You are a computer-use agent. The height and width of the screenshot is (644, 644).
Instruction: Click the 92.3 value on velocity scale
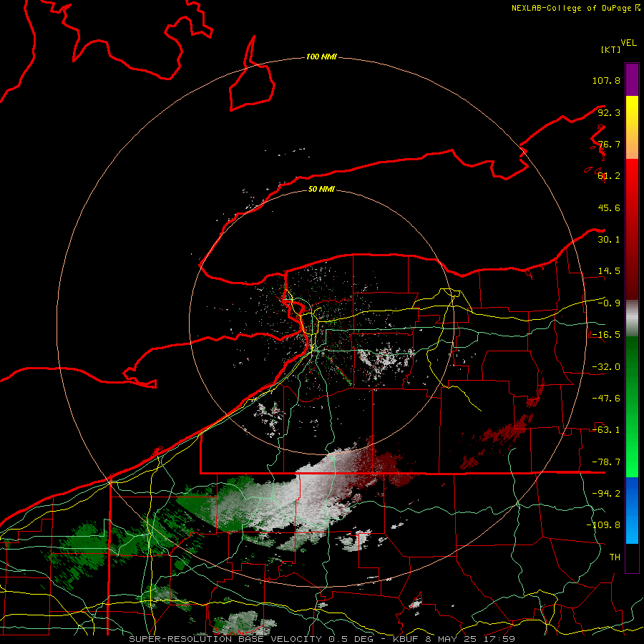click(609, 112)
